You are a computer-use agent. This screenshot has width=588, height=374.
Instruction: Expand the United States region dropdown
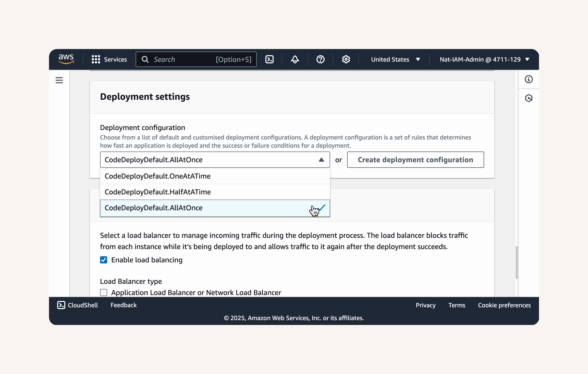tap(396, 59)
